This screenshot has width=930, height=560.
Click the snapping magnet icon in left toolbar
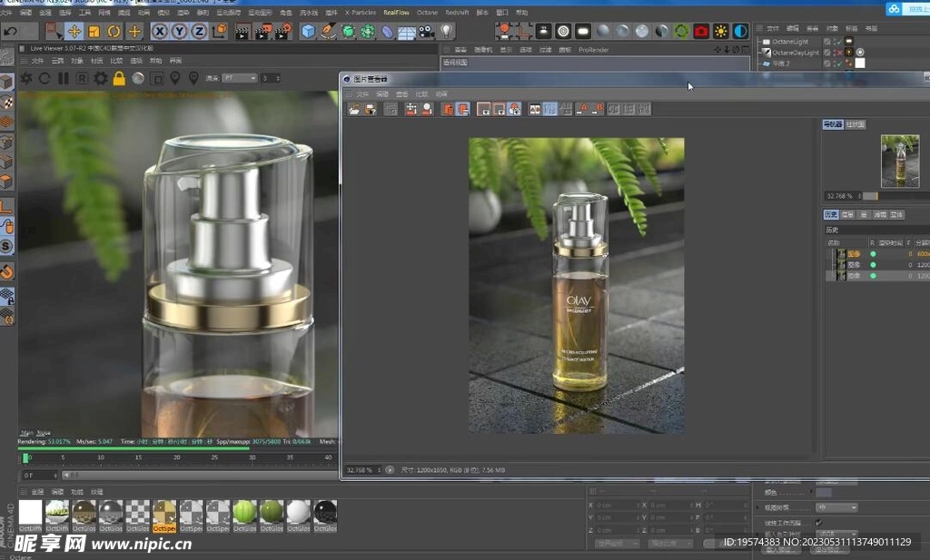tap(6, 272)
